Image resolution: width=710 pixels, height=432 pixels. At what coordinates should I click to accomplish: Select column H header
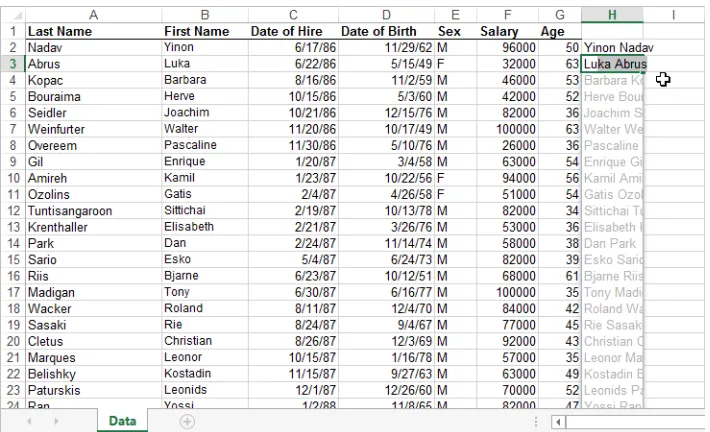pyautogui.click(x=612, y=15)
